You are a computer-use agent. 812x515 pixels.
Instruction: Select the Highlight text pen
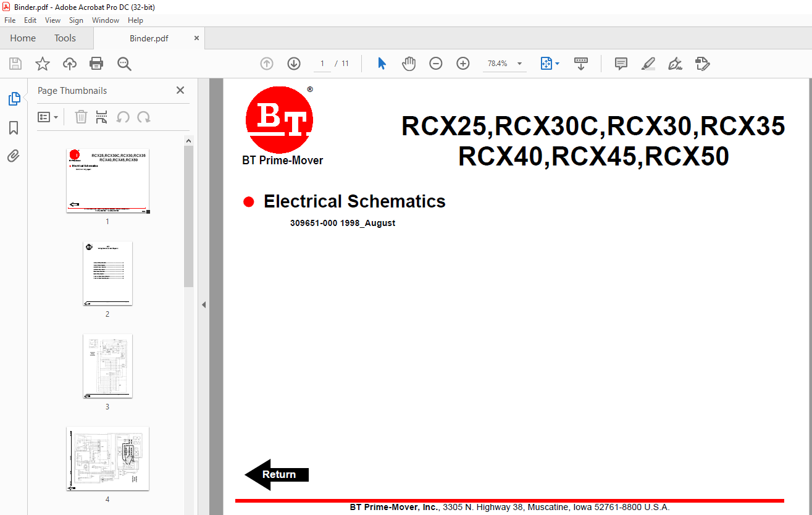[x=648, y=64]
